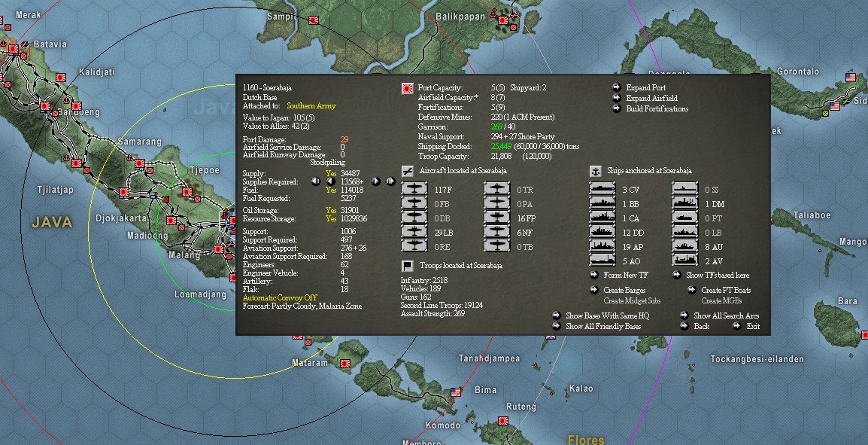Open the transport (19 AP) ship list
This screenshot has height=445, width=868.
click(602, 247)
